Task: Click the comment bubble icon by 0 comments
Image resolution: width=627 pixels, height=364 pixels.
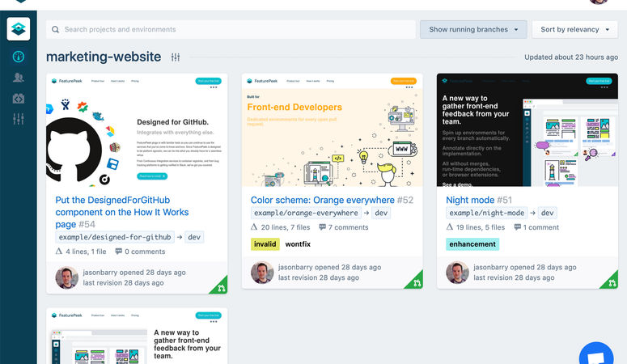Action: point(119,252)
